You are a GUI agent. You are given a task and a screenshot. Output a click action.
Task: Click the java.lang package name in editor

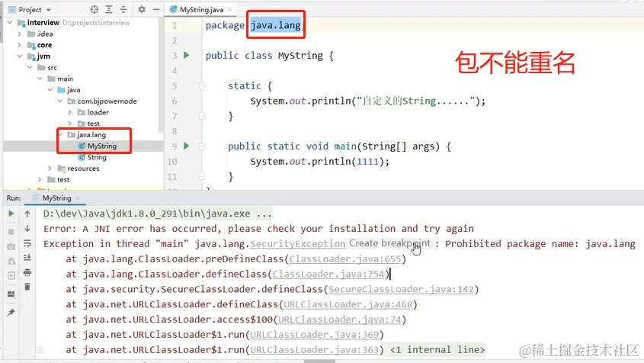click(x=276, y=25)
